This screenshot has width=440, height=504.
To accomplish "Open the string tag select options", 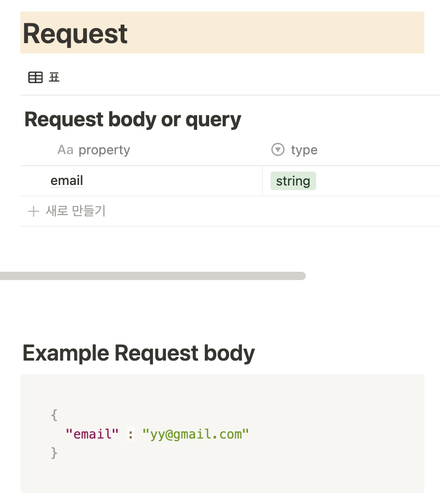I will (x=293, y=181).
